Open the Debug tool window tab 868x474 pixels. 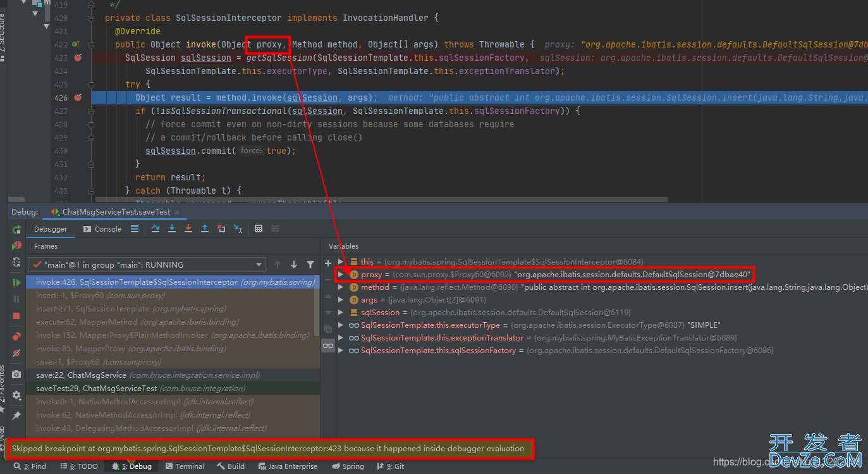(131, 466)
